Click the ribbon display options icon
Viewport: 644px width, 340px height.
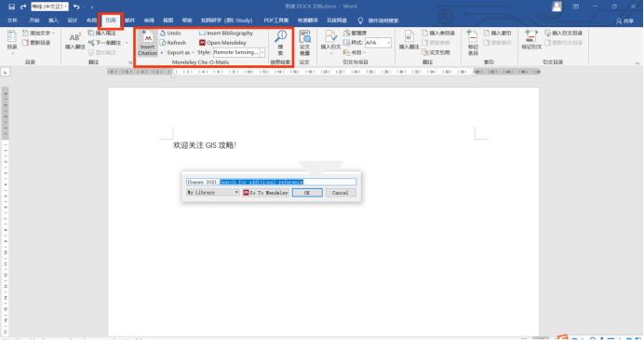tap(576, 7)
